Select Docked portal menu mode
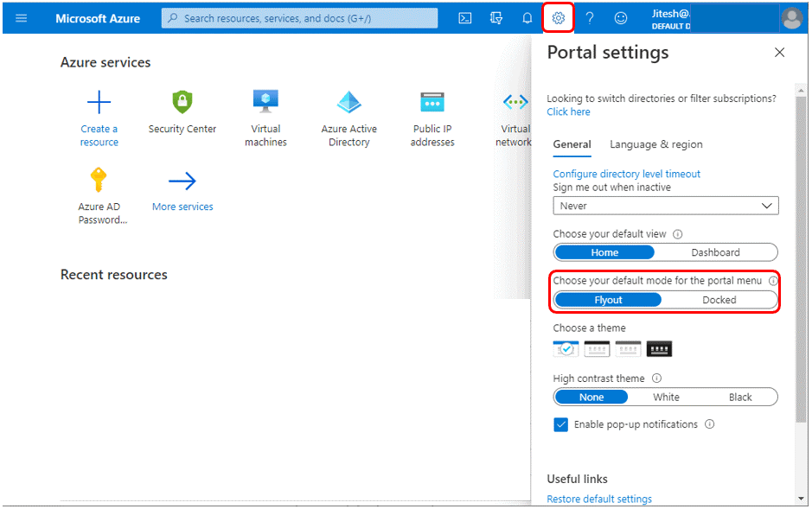Viewport: 812px width, 509px height. [719, 300]
